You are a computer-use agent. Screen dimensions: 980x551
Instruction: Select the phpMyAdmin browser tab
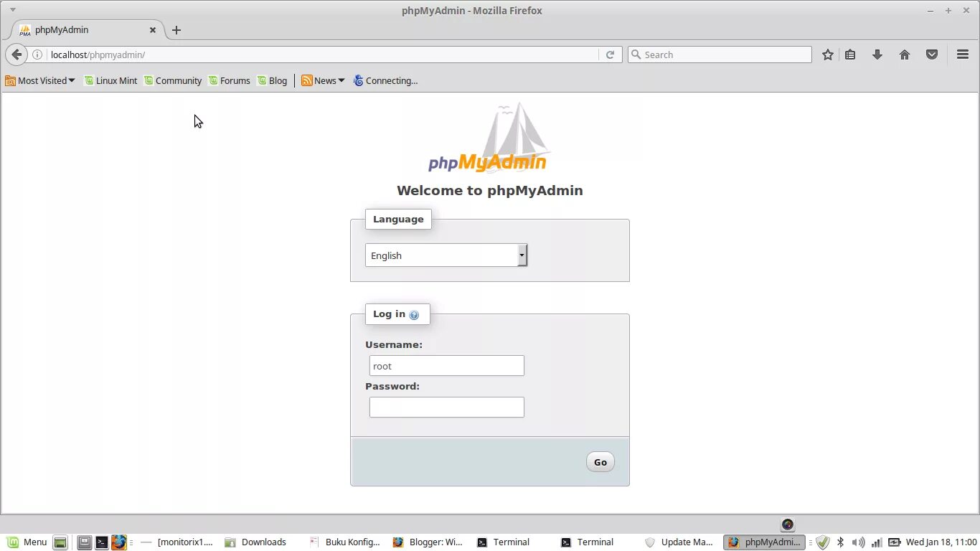(x=88, y=30)
